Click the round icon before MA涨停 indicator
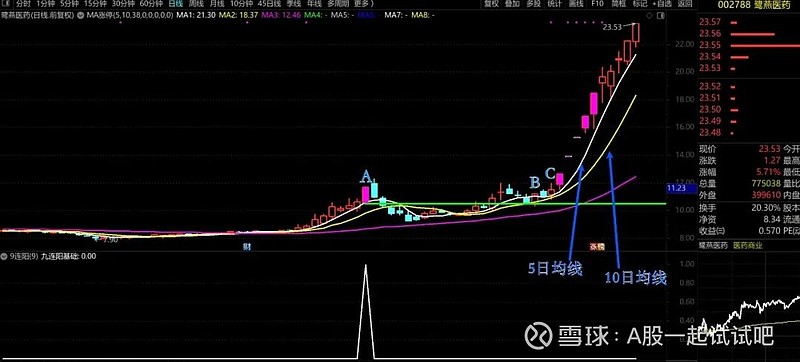 (x=82, y=15)
